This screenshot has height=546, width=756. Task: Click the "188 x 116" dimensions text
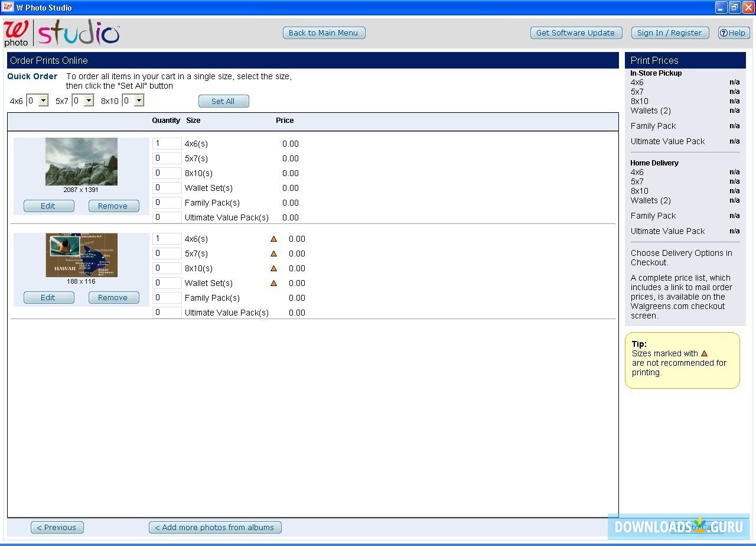pyautogui.click(x=81, y=281)
